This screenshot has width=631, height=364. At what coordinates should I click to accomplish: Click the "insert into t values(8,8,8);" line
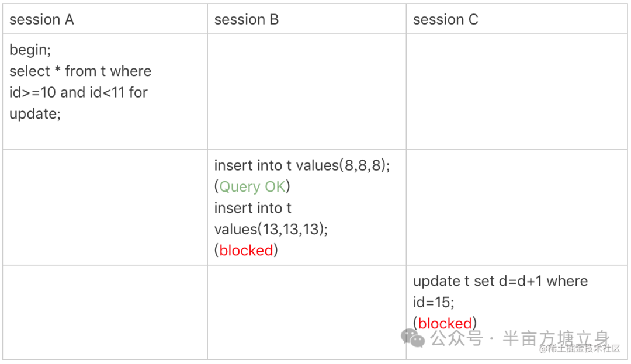[x=302, y=165]
